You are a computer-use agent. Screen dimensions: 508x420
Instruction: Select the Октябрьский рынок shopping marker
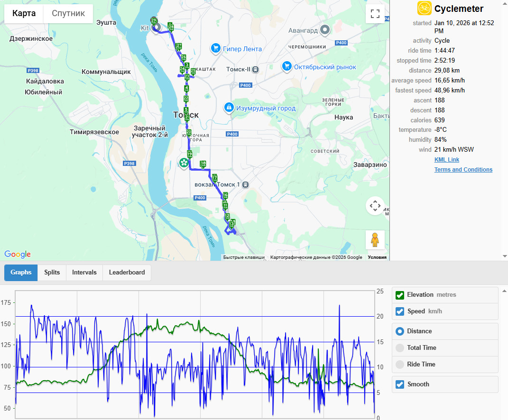286,67
